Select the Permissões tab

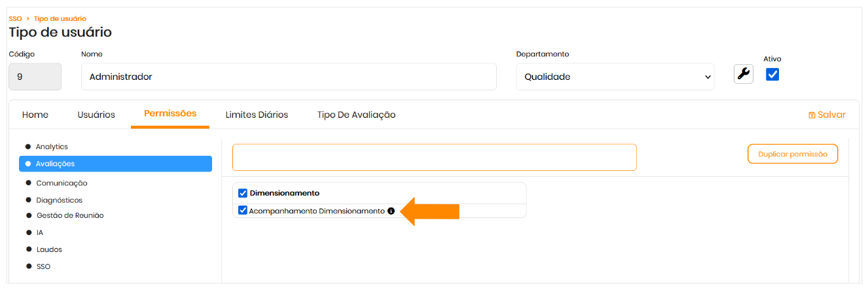[170, 113]
